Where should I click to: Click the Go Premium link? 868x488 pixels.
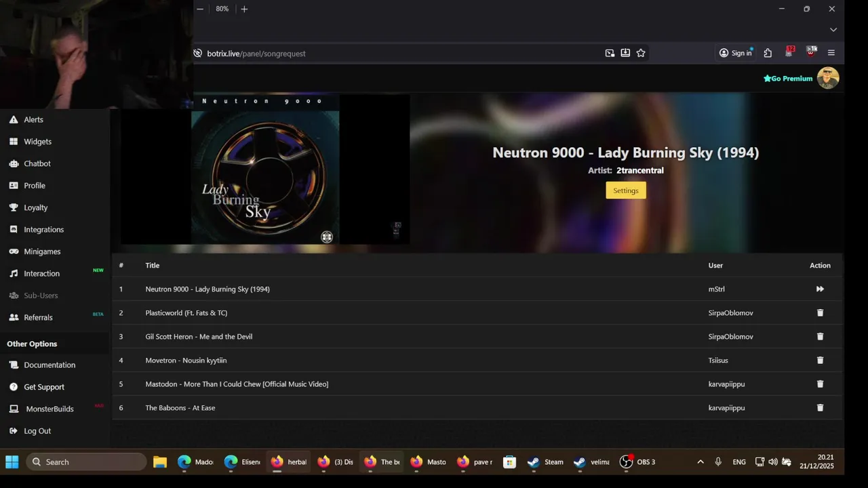tap(788, 79)
